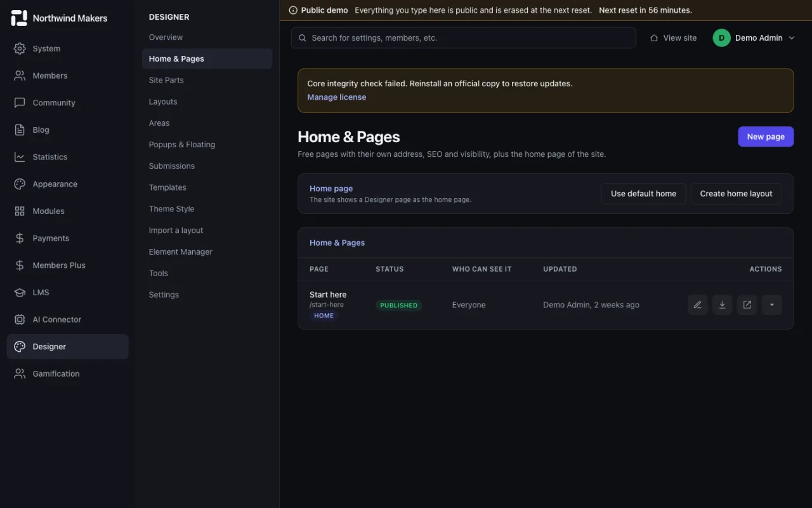This screenshot has height=508, width=812.
Task: Open System via its gear icon
Action: [20, 48]
